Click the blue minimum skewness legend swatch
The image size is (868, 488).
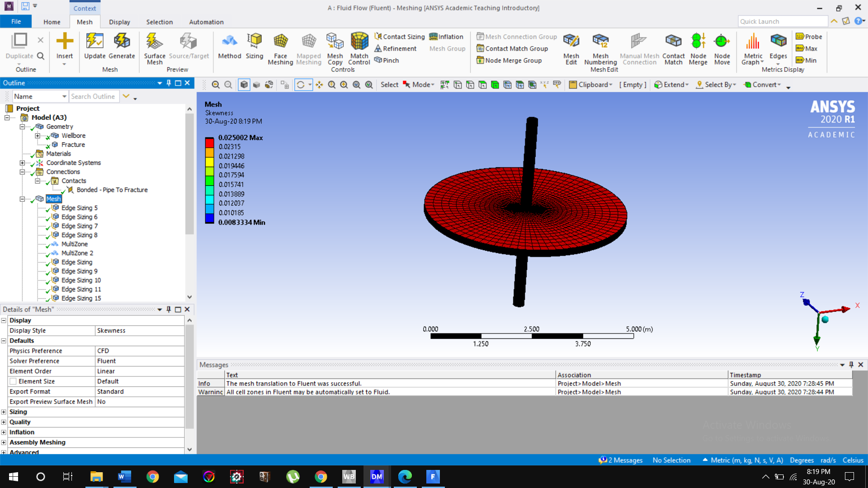209,218
